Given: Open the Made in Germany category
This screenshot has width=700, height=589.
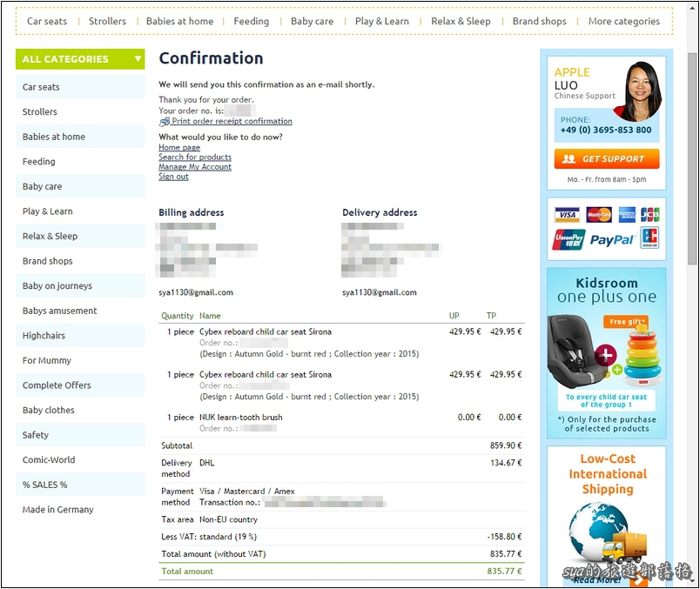Looking at the screenshot, I should pos(80,510).
